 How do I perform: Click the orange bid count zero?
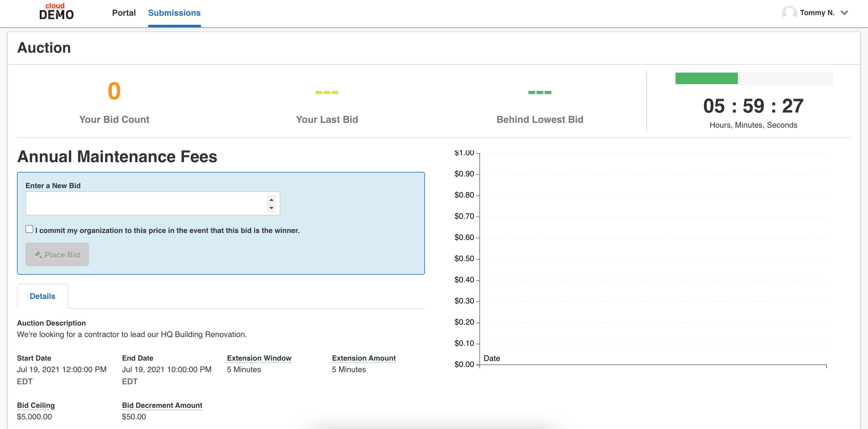click(114, 91)
